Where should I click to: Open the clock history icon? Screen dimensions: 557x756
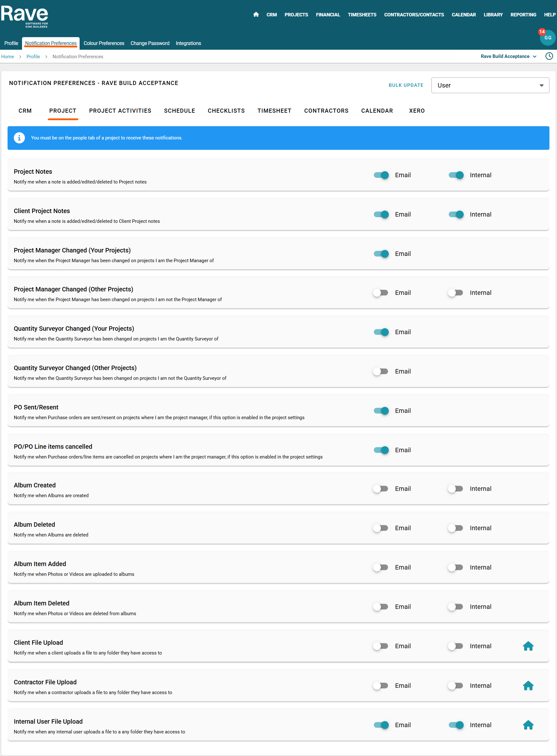(x=549, y=56)
